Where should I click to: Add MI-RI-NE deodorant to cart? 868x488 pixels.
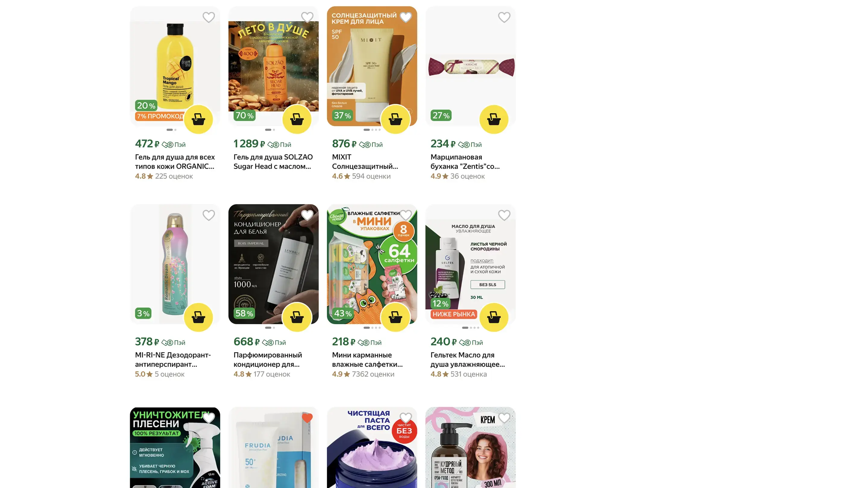click(198, 317)
